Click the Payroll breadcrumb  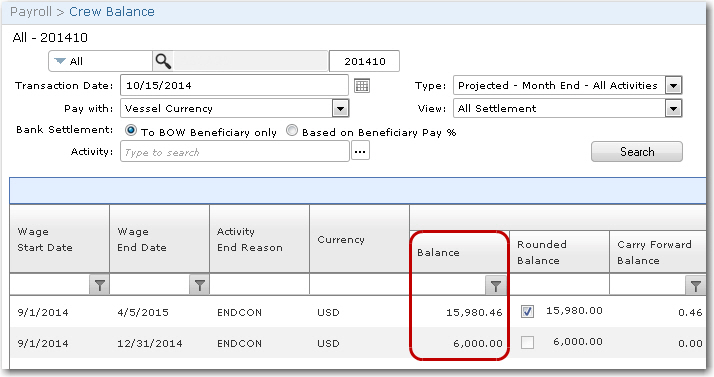31,12
